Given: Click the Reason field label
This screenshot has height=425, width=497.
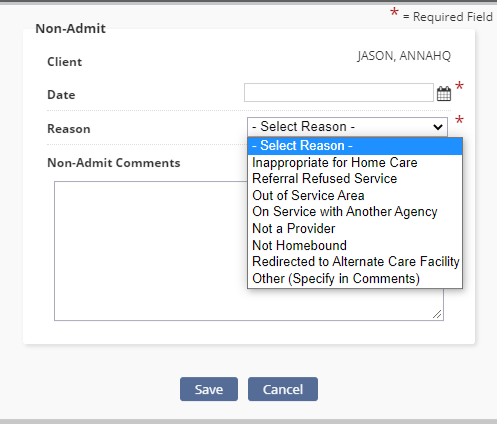Looking at the screenshot, I should click(x=69, y=129).
